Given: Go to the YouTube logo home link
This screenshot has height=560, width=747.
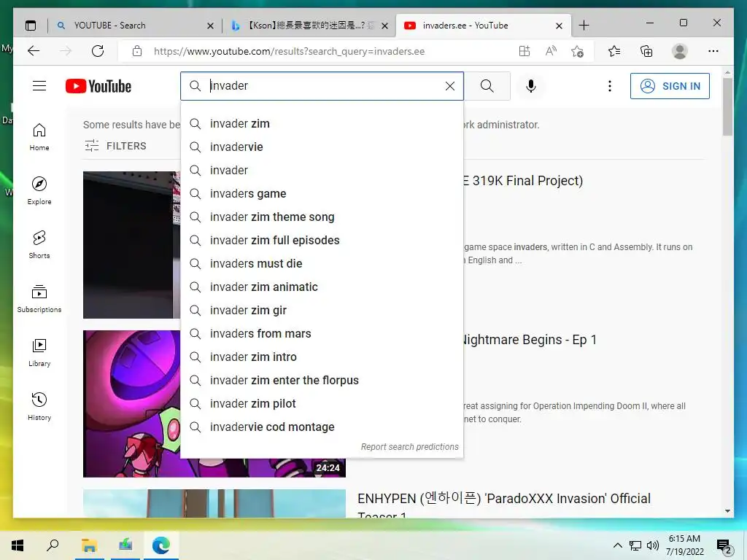Looking at the screenshot, I should 98,86.
